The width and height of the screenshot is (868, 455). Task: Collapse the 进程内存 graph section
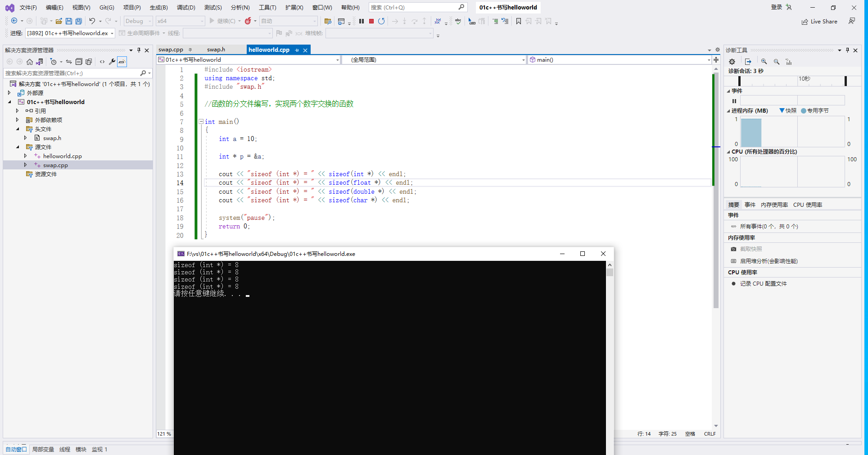click(x=728, y=111)
